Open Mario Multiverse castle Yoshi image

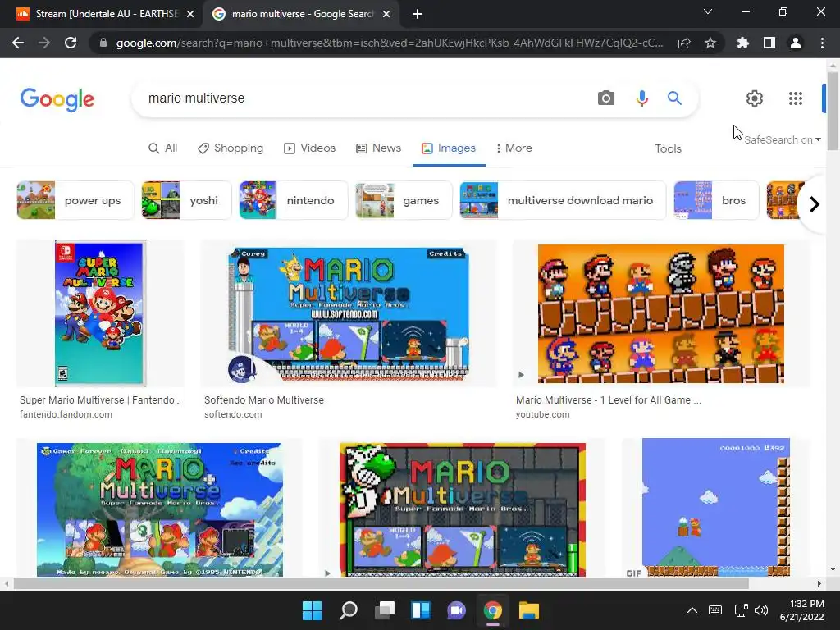[463, 509]
